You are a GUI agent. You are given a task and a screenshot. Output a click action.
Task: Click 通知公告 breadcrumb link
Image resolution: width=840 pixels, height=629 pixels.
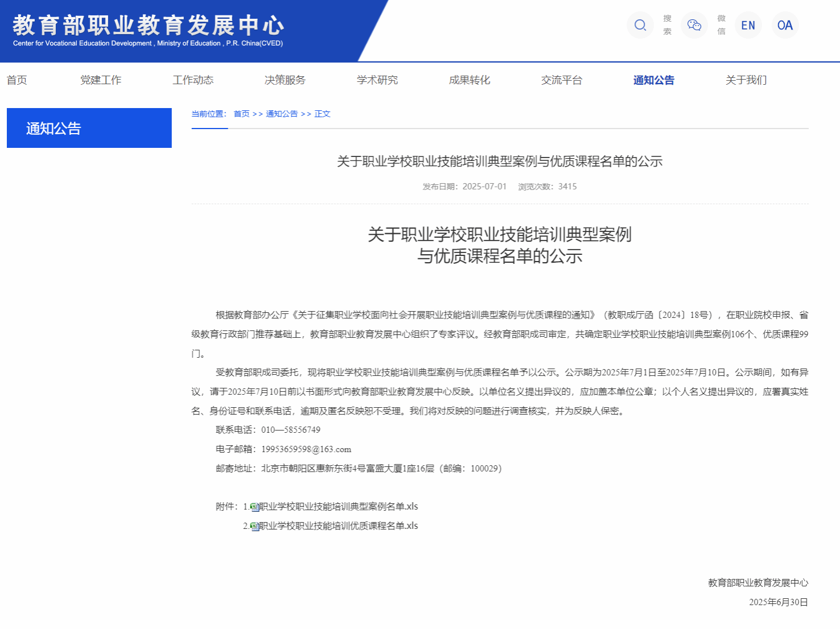(282, 114)
